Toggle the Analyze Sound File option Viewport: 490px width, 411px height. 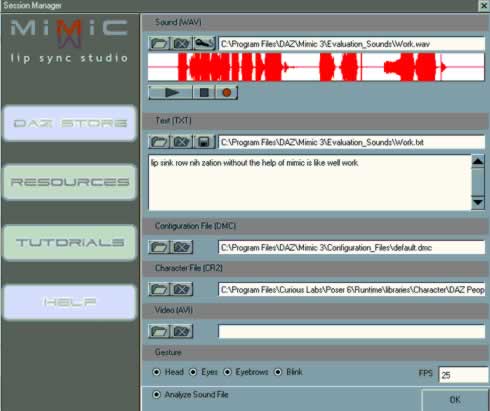click(x=156, y=395)
